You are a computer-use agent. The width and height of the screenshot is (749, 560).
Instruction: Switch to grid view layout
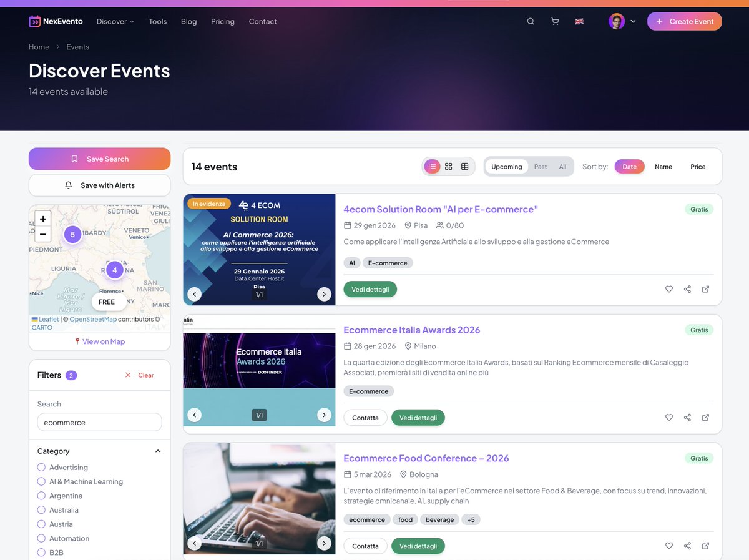[448, 167]
